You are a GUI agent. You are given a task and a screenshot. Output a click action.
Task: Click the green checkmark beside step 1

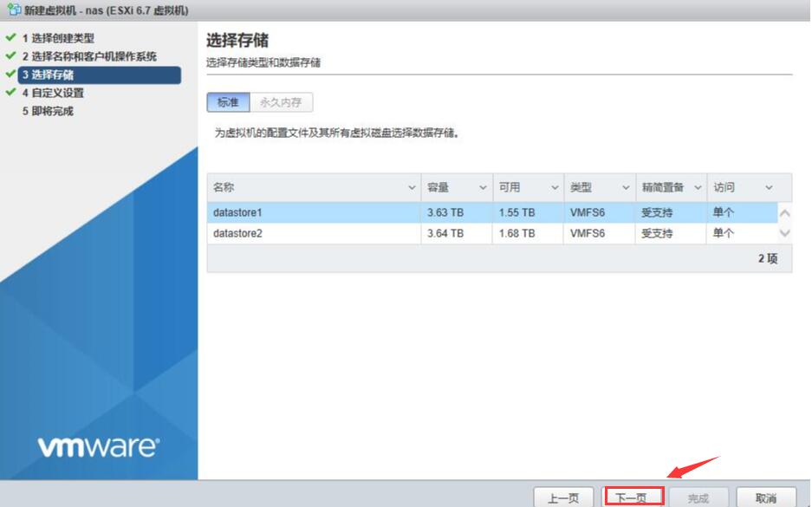click(x=10, y=38)
